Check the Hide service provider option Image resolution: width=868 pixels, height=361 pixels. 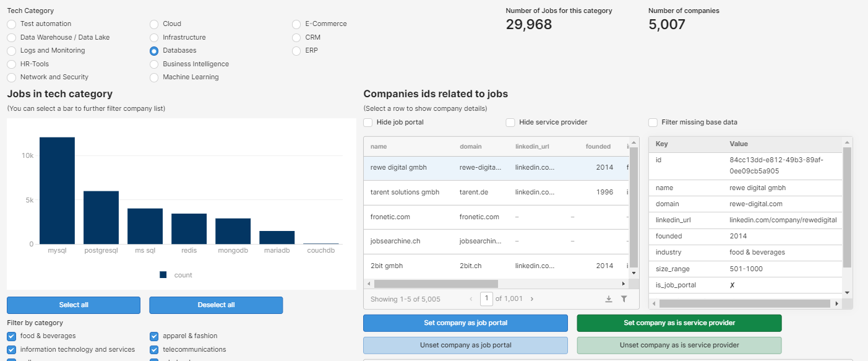(x=510, y=123)
